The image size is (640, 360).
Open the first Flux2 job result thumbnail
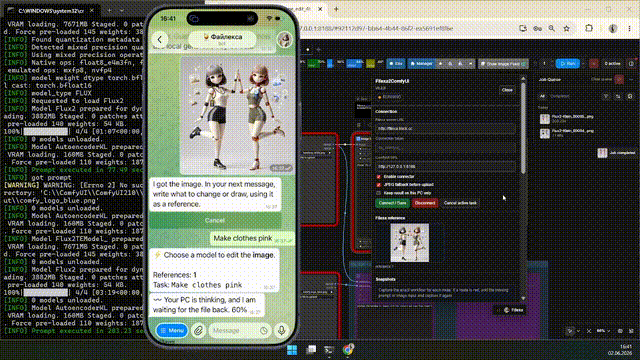545,118
